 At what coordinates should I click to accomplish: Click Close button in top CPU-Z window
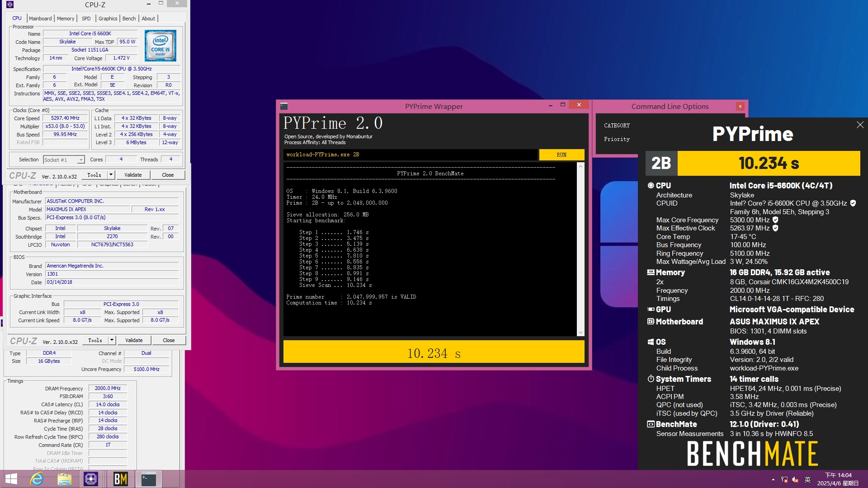coord(168,175)
